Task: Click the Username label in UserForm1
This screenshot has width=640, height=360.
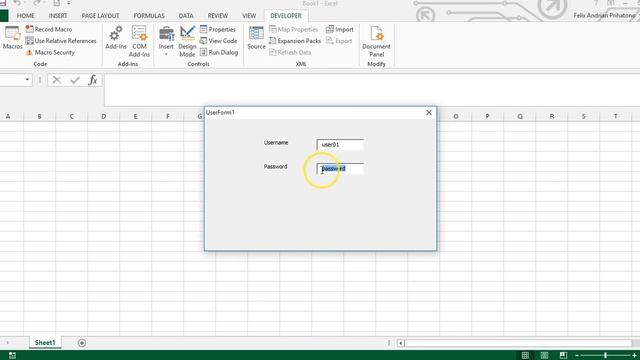Action: point(276,142)
